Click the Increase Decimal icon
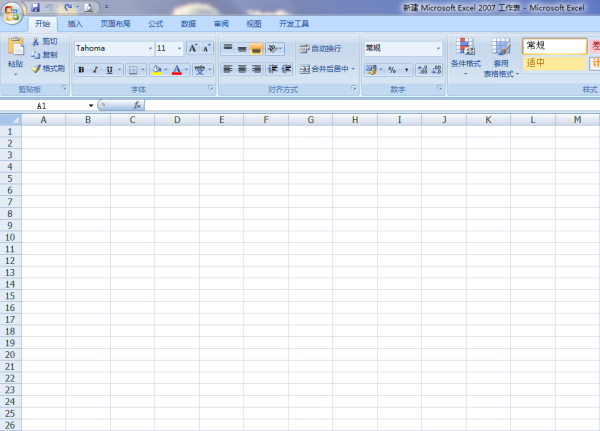Viewport: 600px width, 431px height. pos(422,70)
